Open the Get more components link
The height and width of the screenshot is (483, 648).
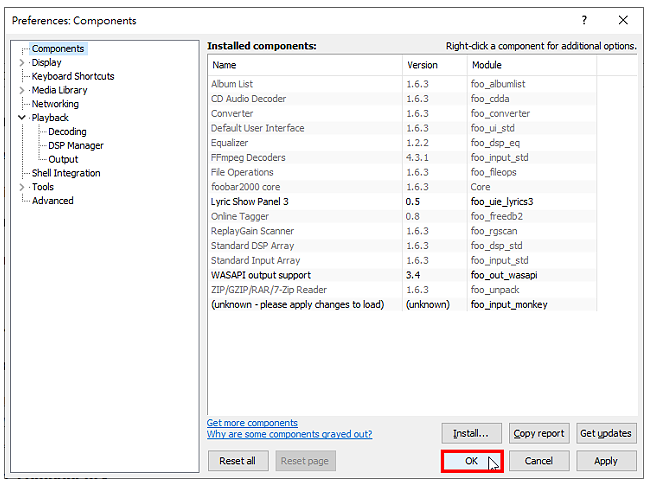[252, 423]
